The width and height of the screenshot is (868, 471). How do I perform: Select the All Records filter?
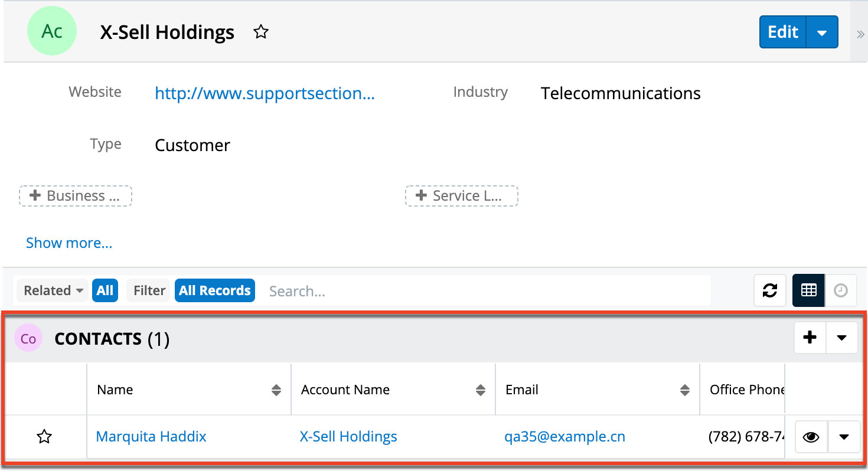[215, 290]
